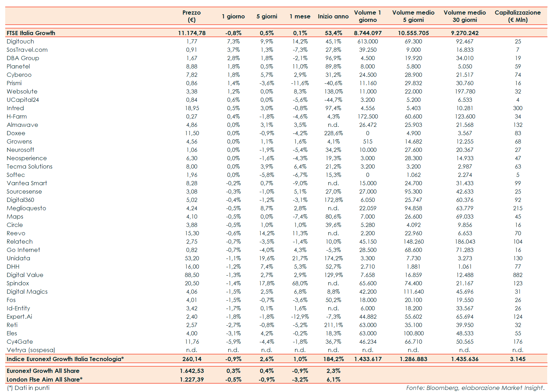552x392 pixels.
Task: Click "Indice Euronext Growth Italia Tecnologia*" label
Action: pyautogui.click(x=65, y=359)
